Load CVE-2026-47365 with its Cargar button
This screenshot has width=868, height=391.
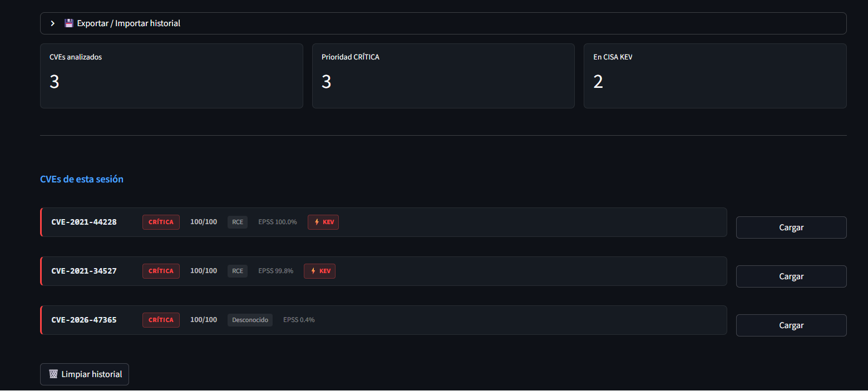point(791,325)
